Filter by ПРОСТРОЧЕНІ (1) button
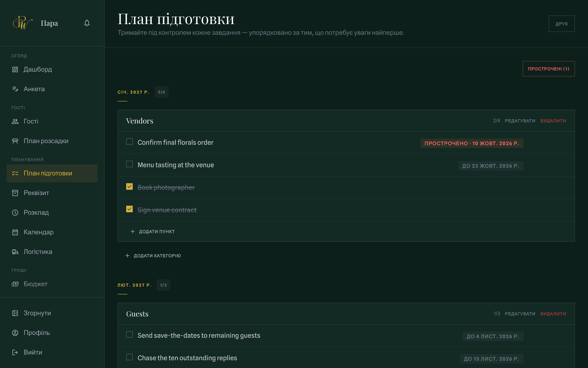The height and width of the screenshot is (368, 588). [x=549, y=69]
